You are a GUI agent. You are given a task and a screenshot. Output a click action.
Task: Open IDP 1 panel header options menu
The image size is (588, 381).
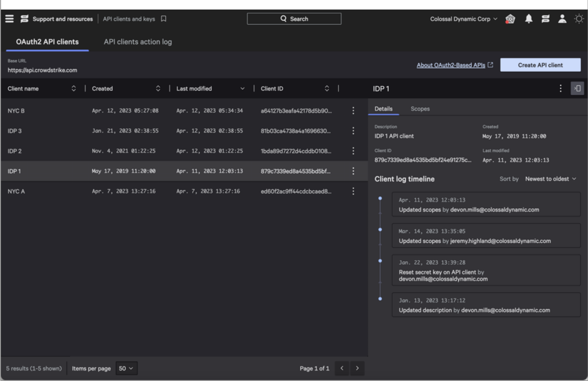[x=560, y=88]
